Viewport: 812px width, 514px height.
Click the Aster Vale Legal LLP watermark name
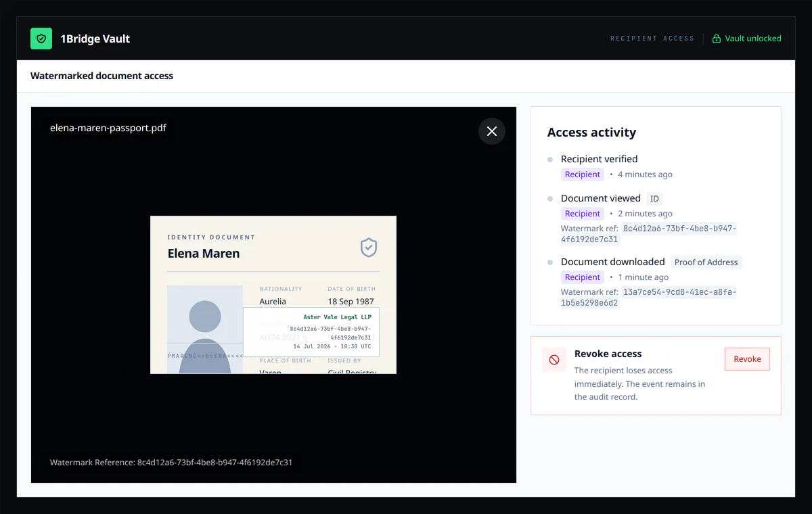(337, 317)
